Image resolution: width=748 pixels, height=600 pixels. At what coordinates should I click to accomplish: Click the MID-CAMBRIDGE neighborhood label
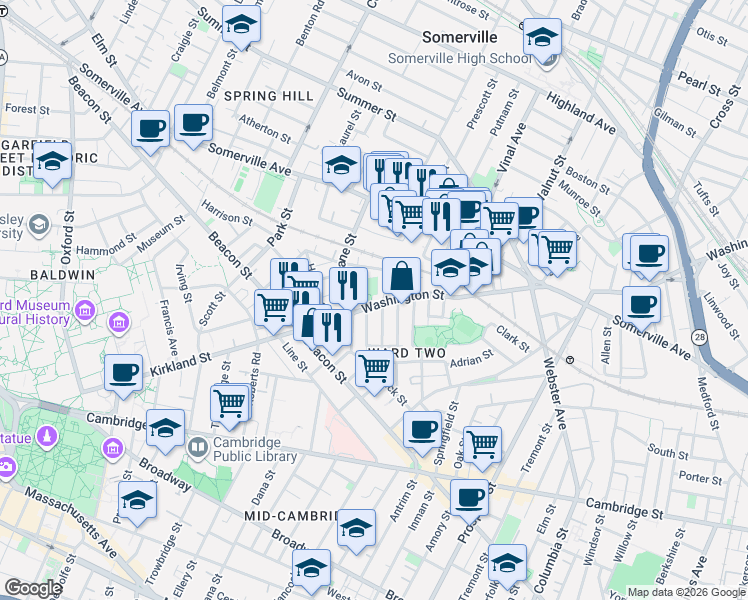291,516
